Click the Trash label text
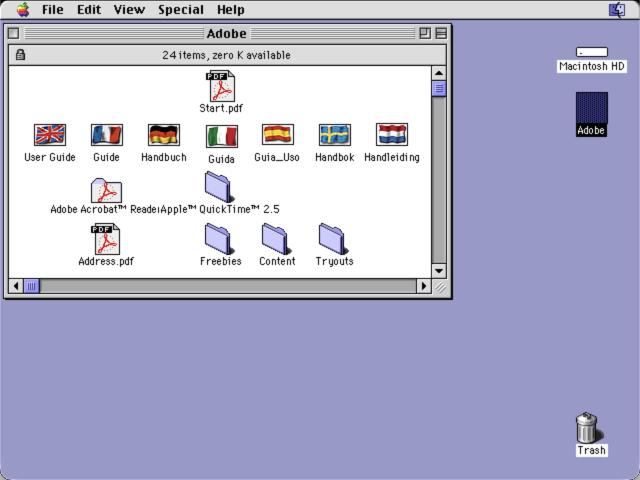The width and height of the screenshot is (640, 480). 591,450
